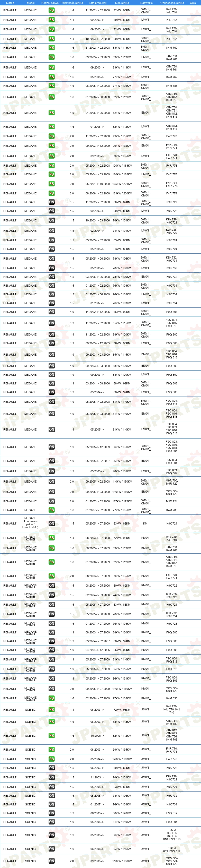Click ON icon in the KM_ body row
Screen dimensions: 201x868
point(51,523)
